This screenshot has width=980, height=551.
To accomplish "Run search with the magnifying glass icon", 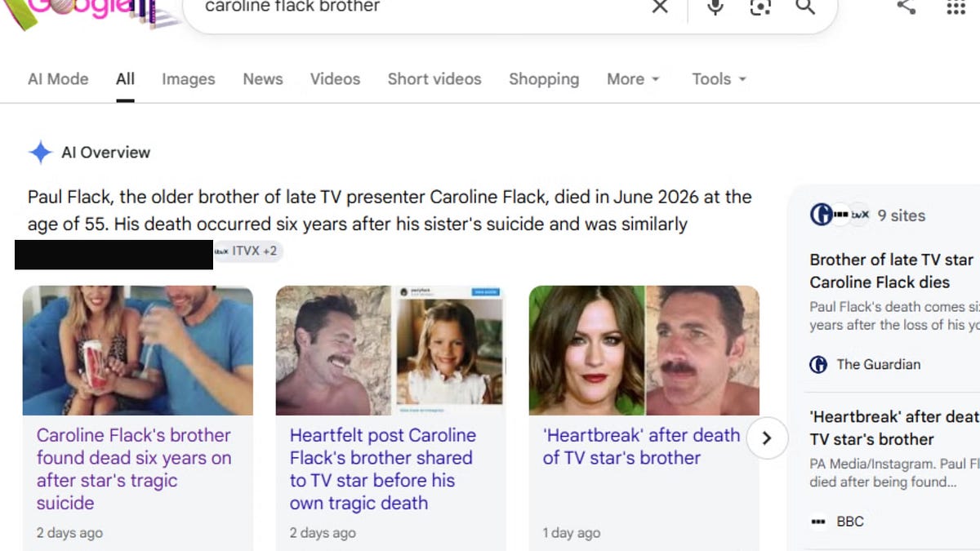I will [x=805, y=7].
